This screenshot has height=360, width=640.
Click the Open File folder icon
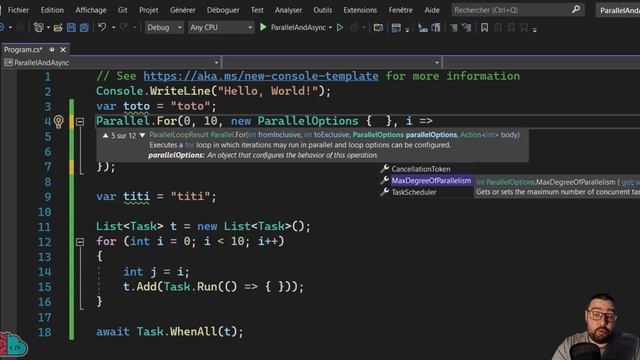[58, 27]
